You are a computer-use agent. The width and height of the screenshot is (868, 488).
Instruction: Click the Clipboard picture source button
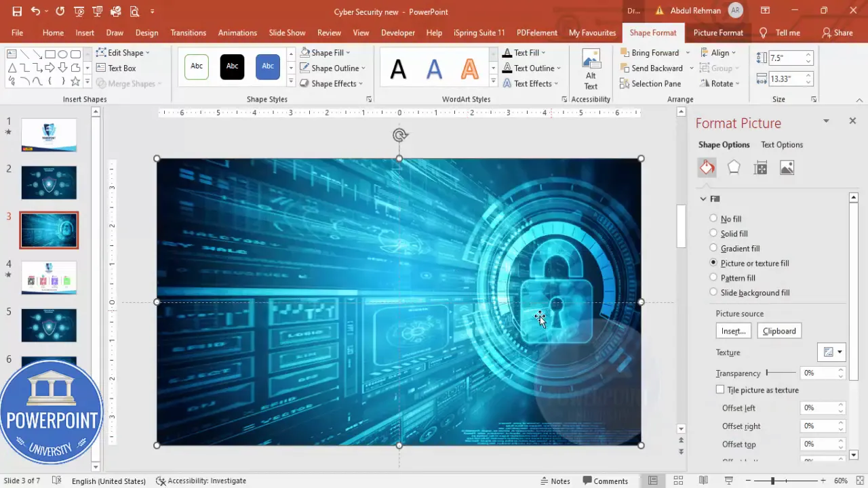point(779,331)
